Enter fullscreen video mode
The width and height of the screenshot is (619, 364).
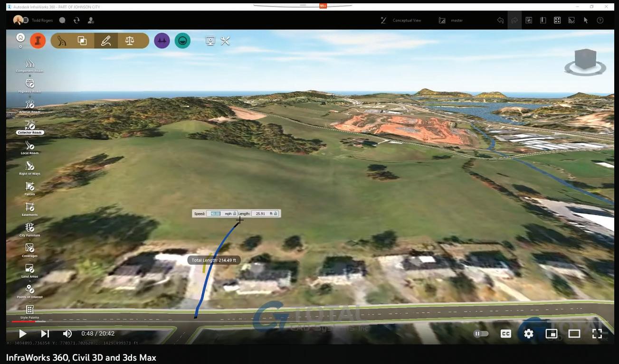click(x=597, y=334)
